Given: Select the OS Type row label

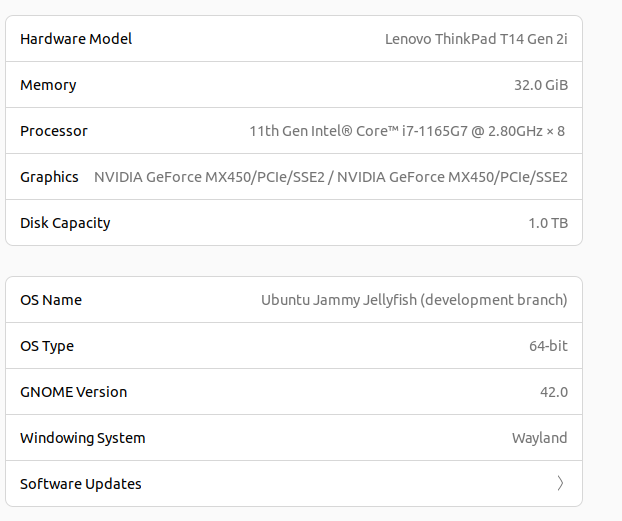Looking at the screenshot, I should 47,346.
